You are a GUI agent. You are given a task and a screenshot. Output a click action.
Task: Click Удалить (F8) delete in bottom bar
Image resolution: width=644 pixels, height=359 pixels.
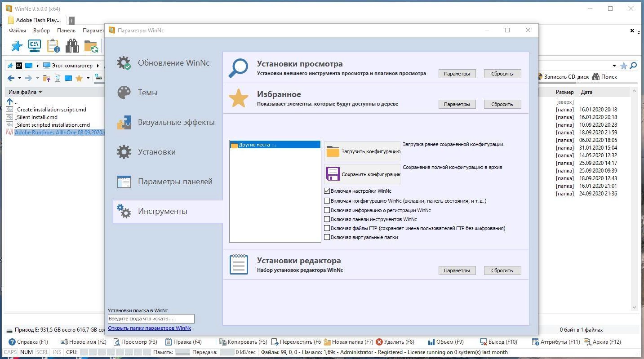(x=395, y=342)
